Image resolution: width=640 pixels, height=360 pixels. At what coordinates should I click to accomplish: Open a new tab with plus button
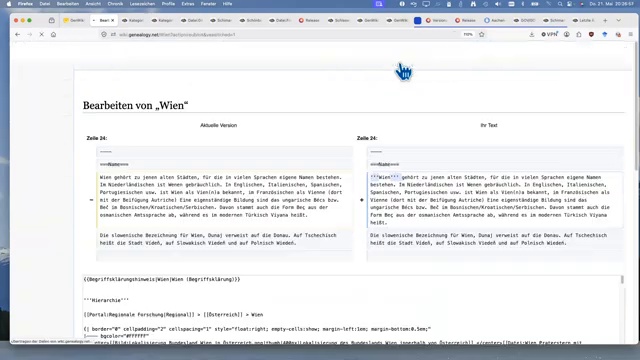(x=605, y=20)
